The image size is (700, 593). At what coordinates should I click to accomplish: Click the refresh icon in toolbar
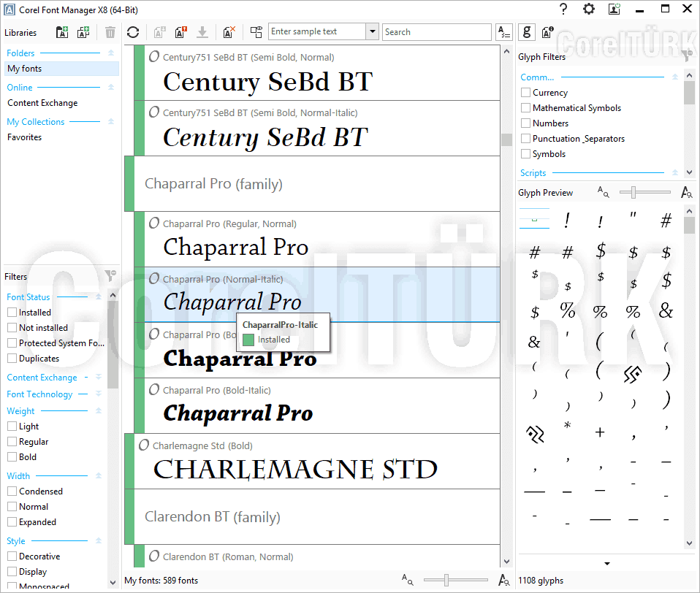point(133,32)
